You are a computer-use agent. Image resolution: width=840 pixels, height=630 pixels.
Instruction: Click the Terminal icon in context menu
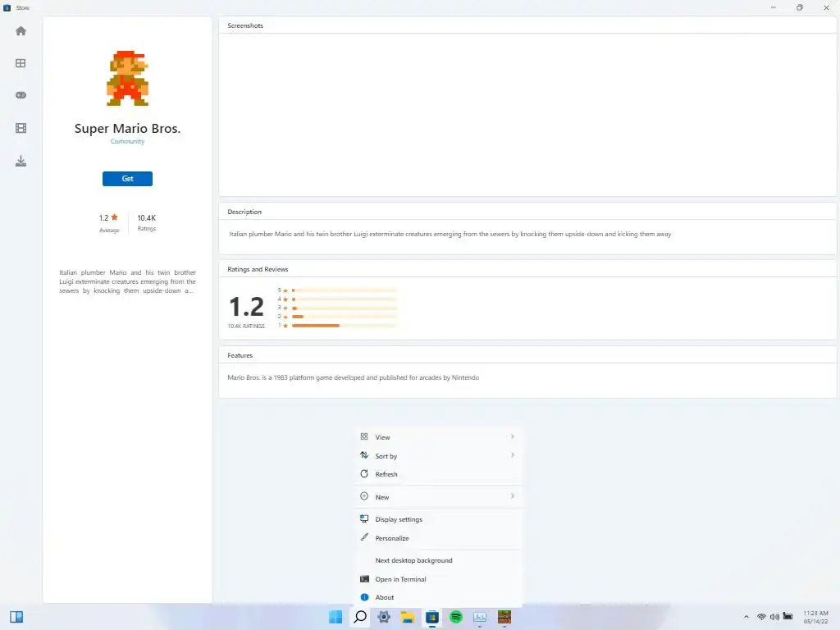pos(364,578)
